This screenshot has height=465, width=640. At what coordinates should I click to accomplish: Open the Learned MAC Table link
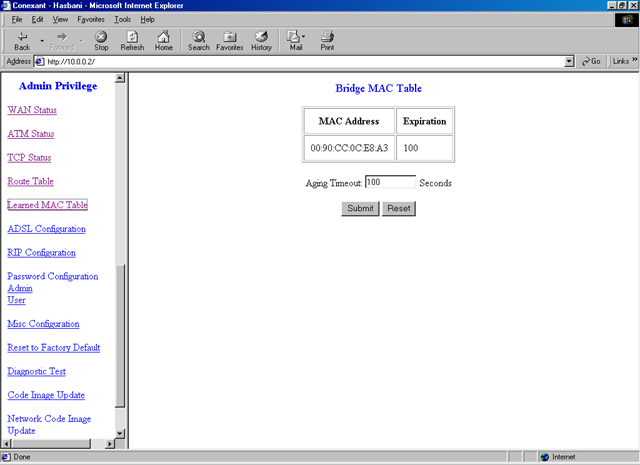47,205
